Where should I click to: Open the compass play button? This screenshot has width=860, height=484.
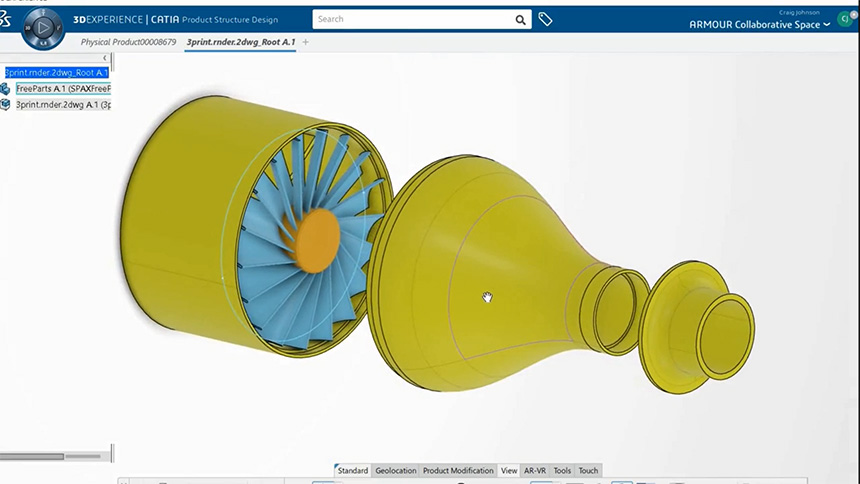pos(43,27)
